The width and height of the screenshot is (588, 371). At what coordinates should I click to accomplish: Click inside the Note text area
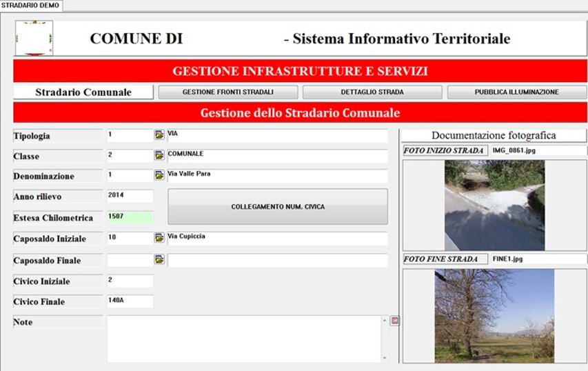(243, 339)
